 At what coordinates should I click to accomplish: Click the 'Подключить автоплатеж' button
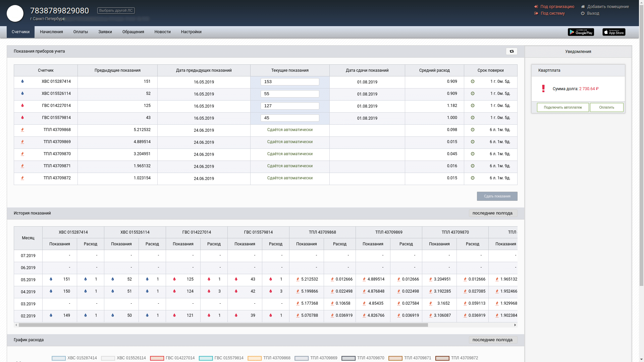563,108
